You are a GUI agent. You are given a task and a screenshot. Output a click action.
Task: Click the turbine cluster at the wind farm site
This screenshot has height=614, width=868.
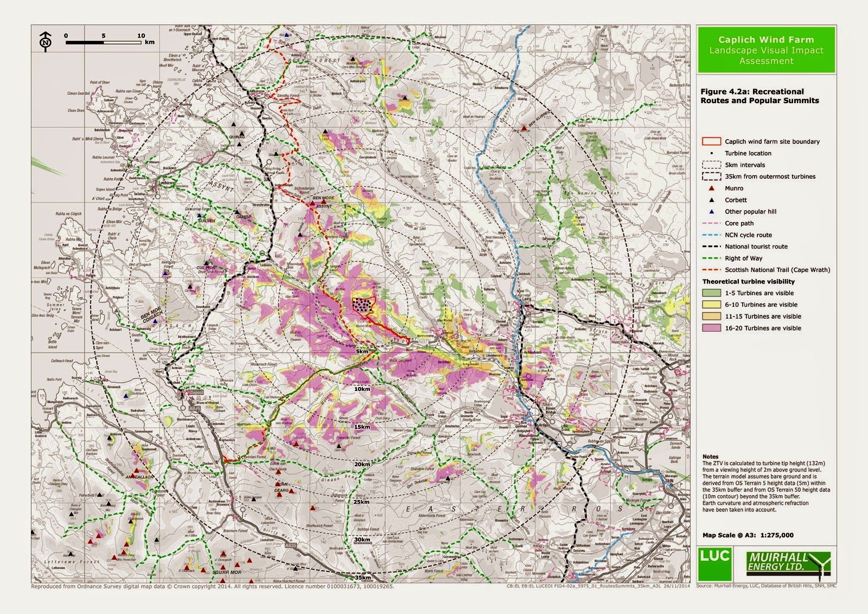tap(363, 304)
